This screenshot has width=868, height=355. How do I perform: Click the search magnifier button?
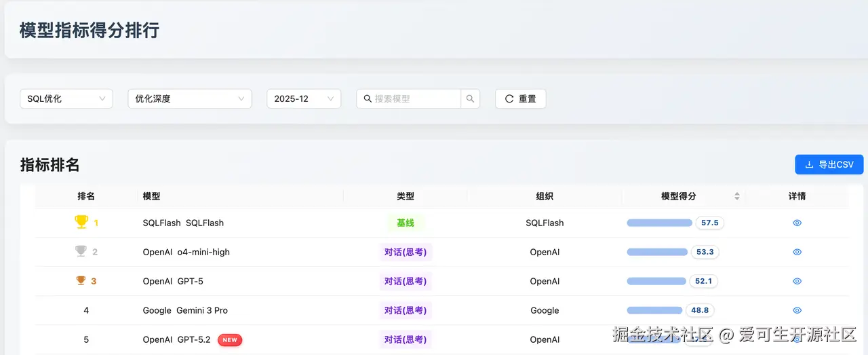click(x=470, y=98)
